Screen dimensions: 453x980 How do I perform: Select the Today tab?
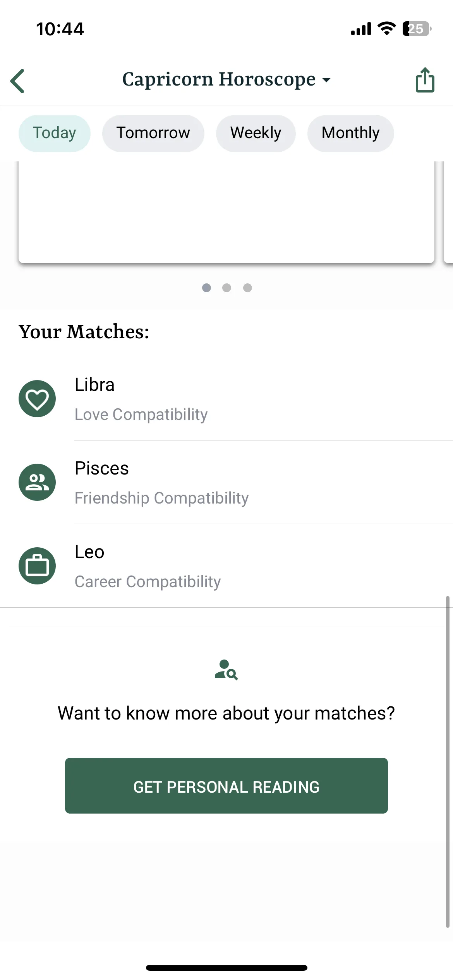tap(55, 133)
